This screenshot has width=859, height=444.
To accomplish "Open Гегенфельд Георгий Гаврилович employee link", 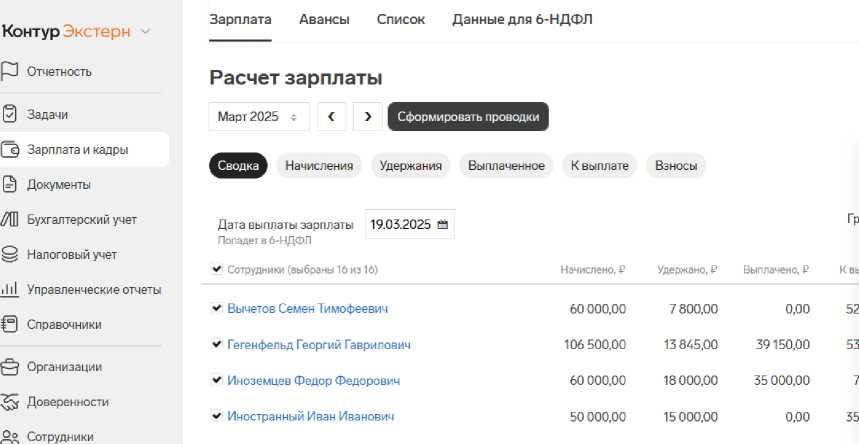I will [x=319, y=345].
